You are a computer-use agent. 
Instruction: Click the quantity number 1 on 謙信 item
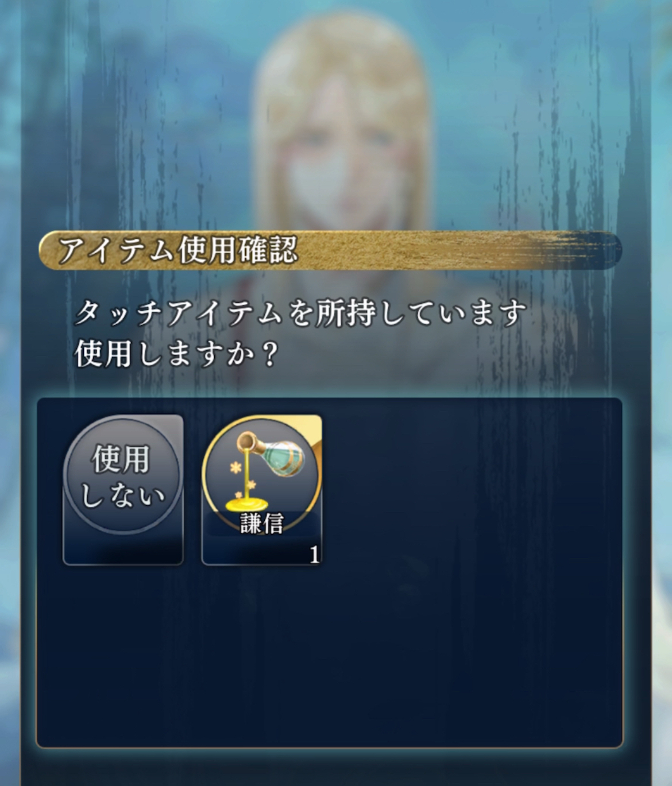click(314, 555)
